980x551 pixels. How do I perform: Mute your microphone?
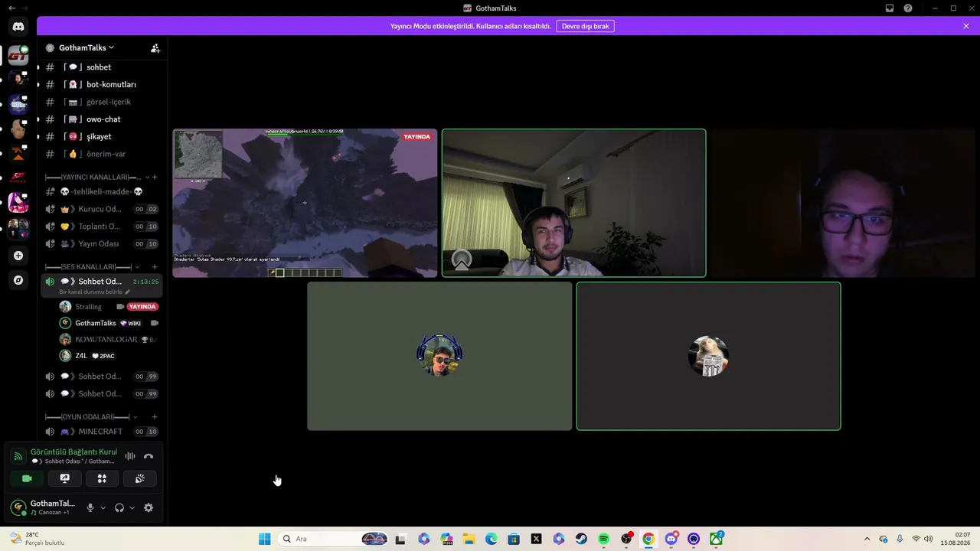point(90,507)
